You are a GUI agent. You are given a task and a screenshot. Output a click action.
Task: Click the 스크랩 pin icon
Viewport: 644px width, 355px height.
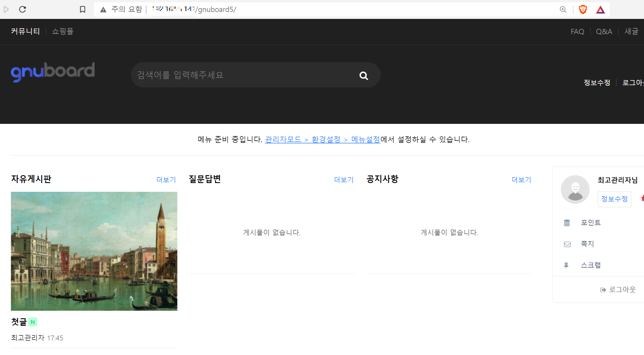pos(566,265)
